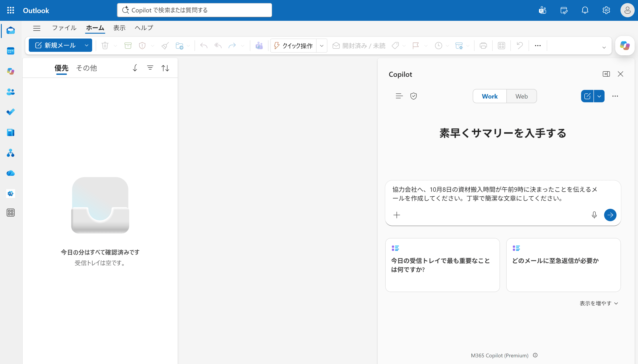638x364 pixels.
Task: Expand the ribbon collapse chevron
Action: (x=604, y=48)
